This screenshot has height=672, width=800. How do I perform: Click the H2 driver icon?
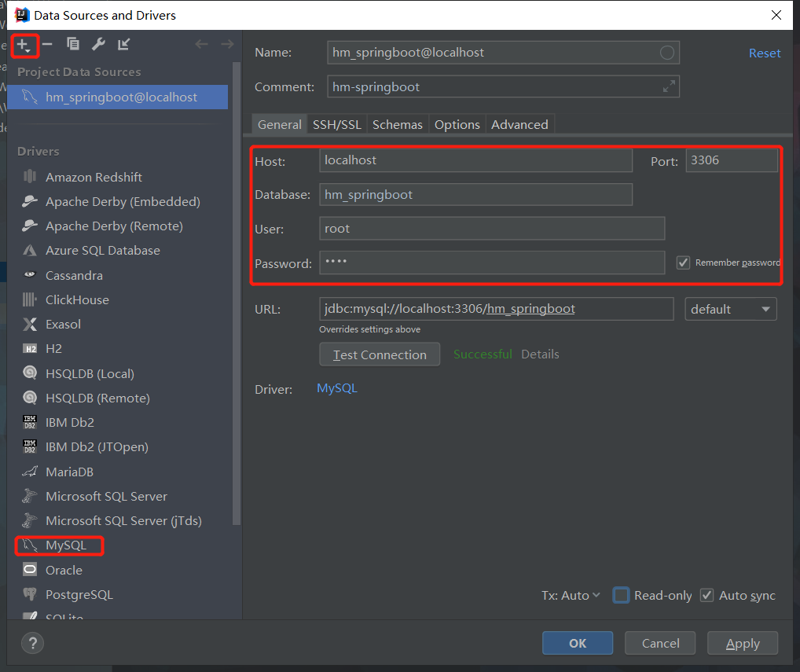click(x=30, y=348)
